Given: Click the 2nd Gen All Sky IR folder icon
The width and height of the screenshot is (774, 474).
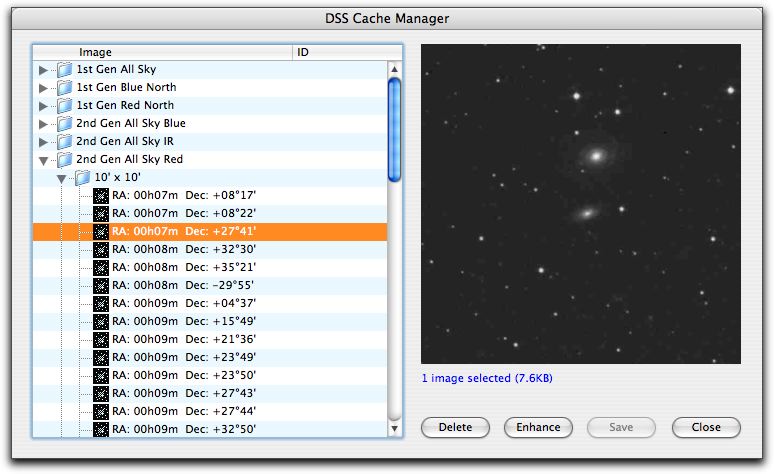Looking at the screenshot, I should point(65,142).
